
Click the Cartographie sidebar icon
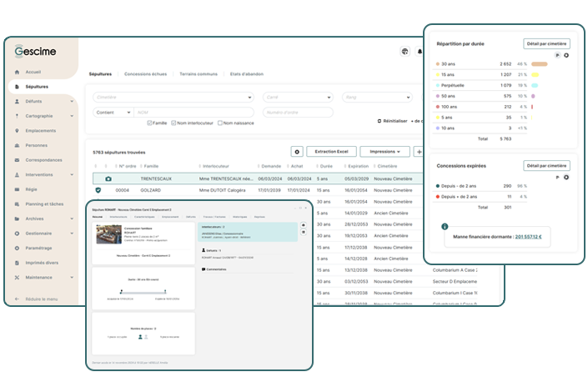(18, 116)
